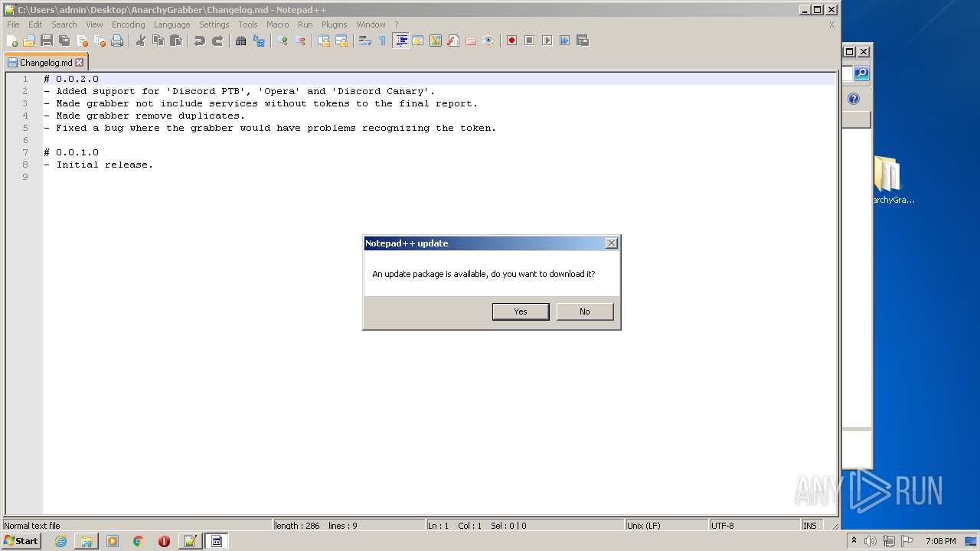Viewport: 980px width, 551px height.
Task: Click the Zoom Out toolbar icon
Action: 300,41
